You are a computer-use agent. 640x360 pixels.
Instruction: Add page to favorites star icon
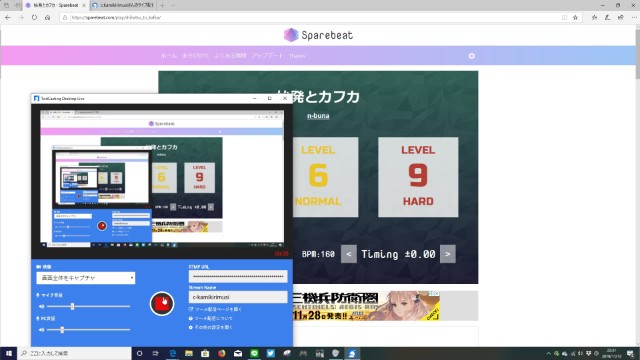click(x=575, y=18)
